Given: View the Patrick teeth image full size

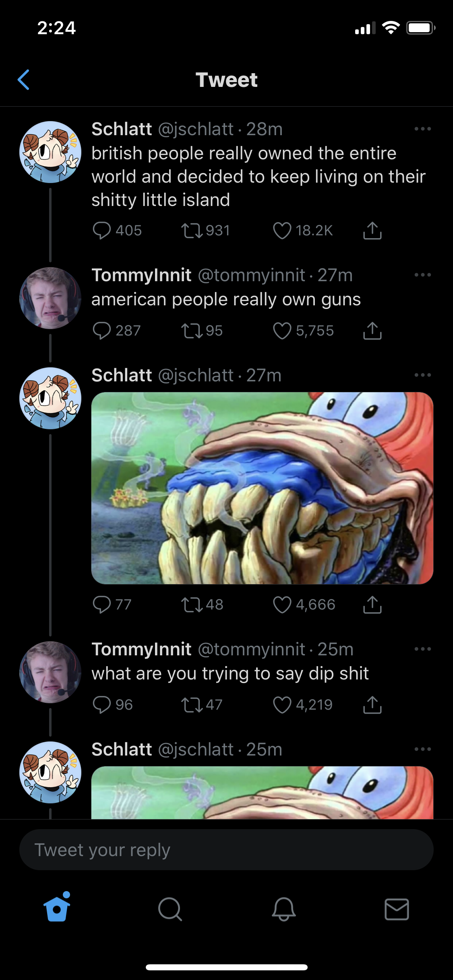Looking at the screenshot, I should [x=262, y=488].
